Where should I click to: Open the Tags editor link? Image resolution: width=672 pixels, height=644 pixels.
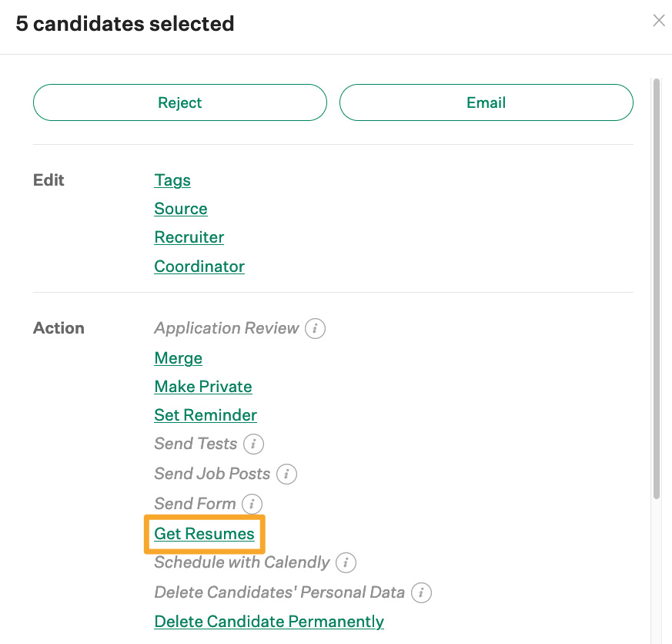172,180
